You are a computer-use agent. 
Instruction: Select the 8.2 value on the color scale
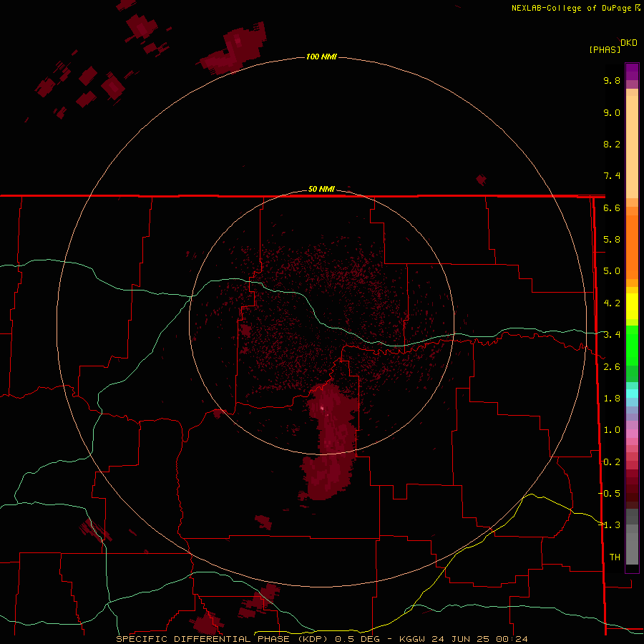pyautogui.click(x=612, y=144)
